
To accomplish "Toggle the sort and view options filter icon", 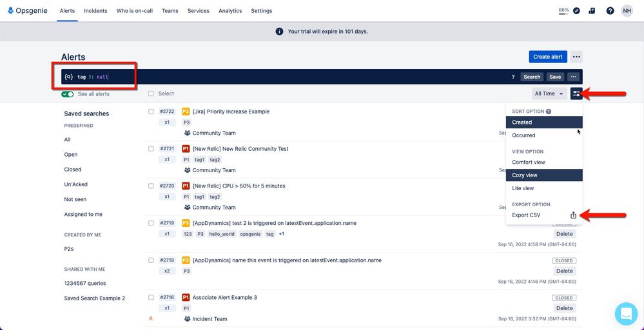I will point(576,93).
